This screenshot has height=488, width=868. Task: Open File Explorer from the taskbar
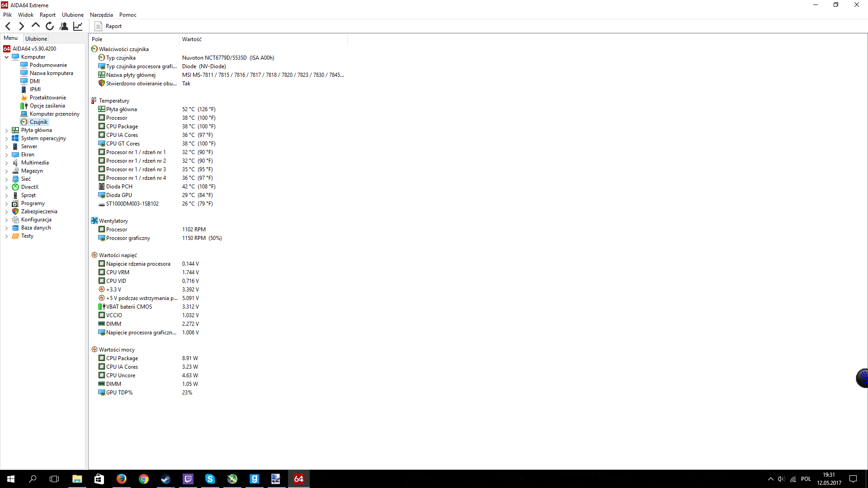(x=77, y=479)
